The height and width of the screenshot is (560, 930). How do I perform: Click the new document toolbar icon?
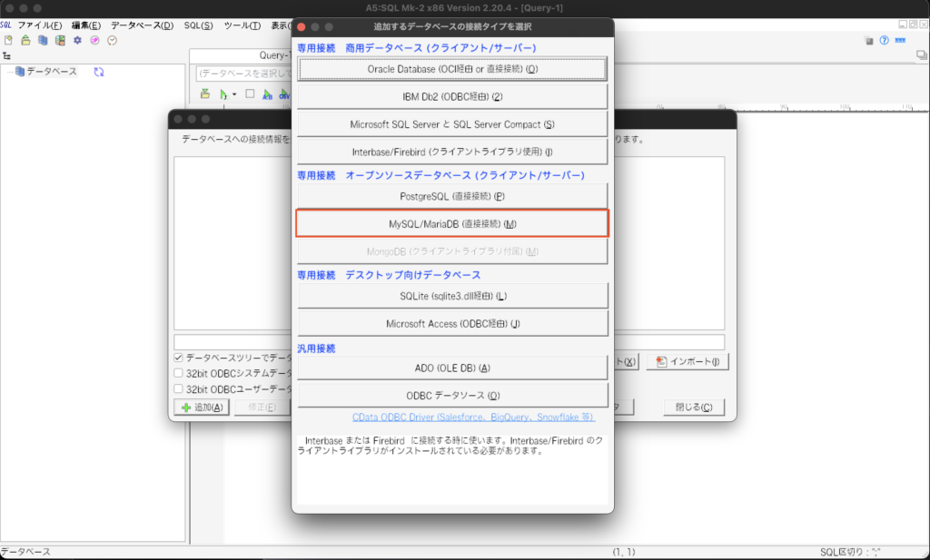tap(8, 41)
